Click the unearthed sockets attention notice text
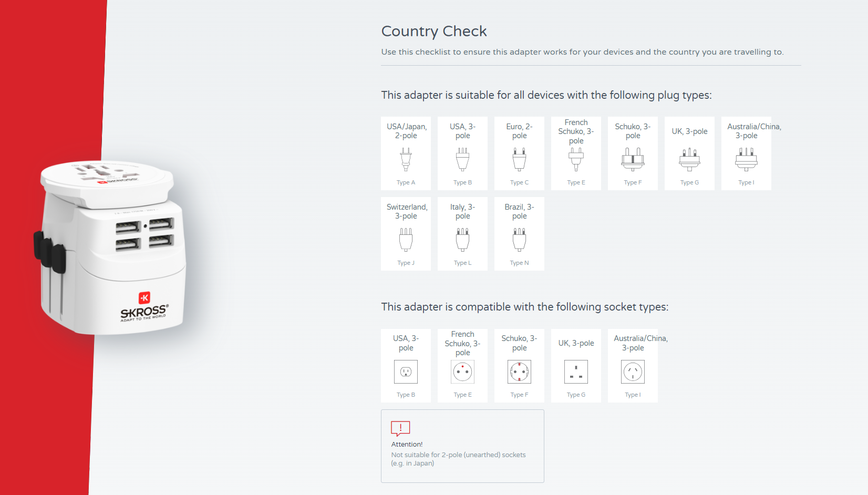Screen dimensions: 868x495 click(x=458, y=459)
